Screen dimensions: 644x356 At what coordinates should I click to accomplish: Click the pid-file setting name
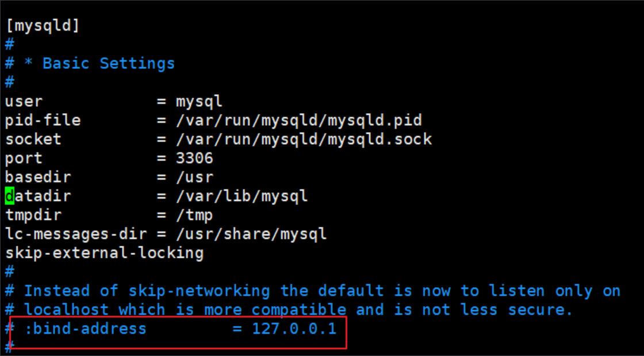[43, 121]
